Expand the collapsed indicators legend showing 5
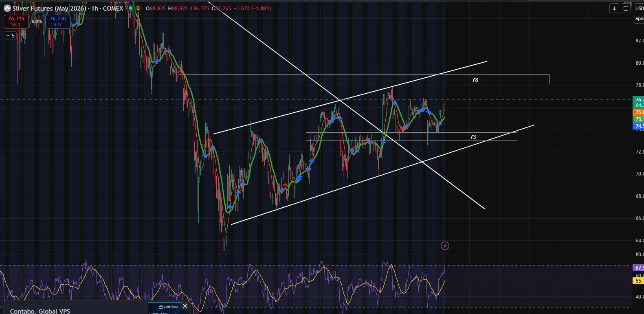644x314 pixels. (10, 36)
